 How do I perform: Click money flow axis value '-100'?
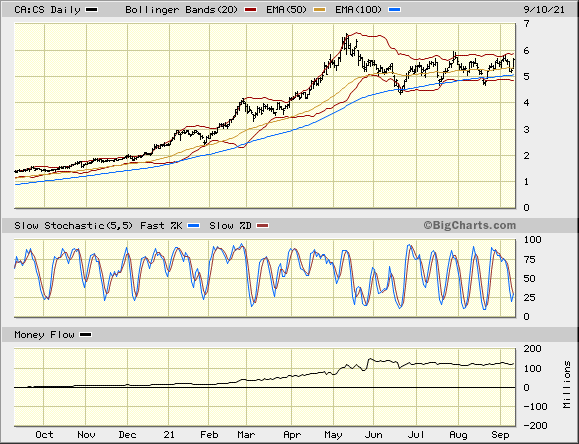[535, 407]
